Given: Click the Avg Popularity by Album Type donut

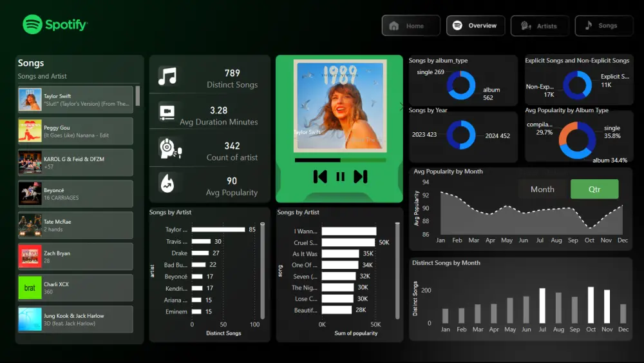Looking at the screenshot, I should (x=577, y=140).
